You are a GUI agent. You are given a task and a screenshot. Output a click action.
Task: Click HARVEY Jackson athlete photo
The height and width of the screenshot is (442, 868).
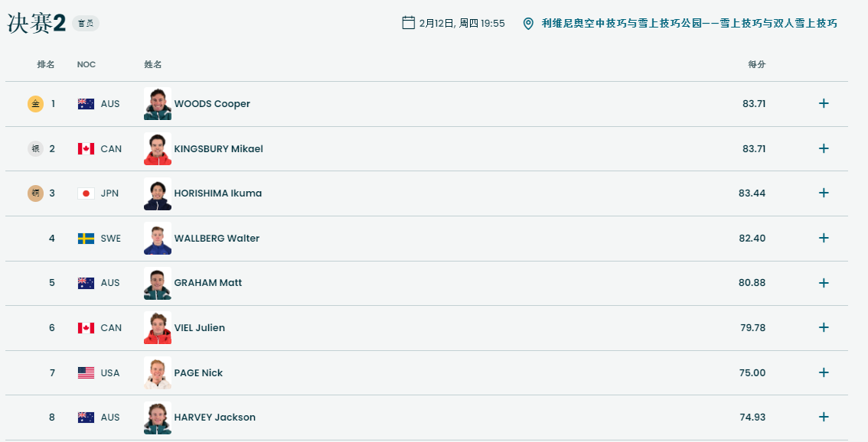[157, 418]
